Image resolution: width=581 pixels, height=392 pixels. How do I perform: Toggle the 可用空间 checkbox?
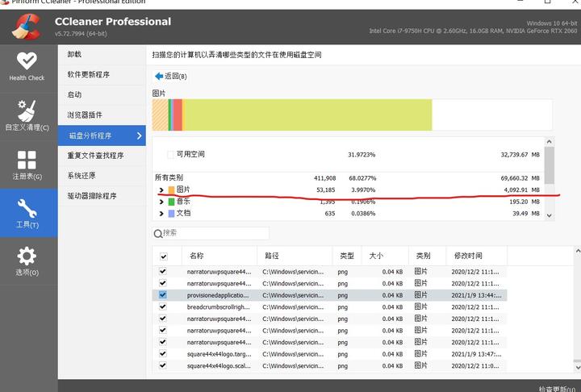tap(170, 155)
